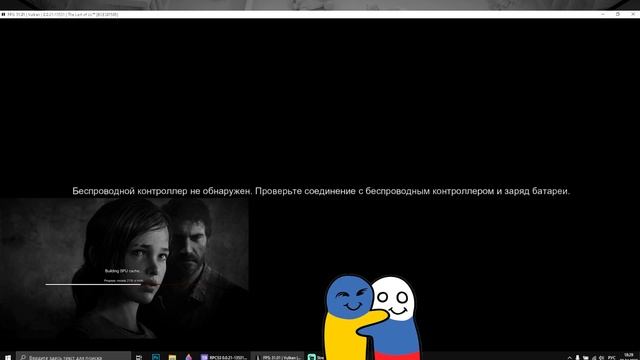Click the Building SPU cache text
Image resolution: width=640 pixels, height=360 pixels.
pyautogui.click(x=122, y=271)
